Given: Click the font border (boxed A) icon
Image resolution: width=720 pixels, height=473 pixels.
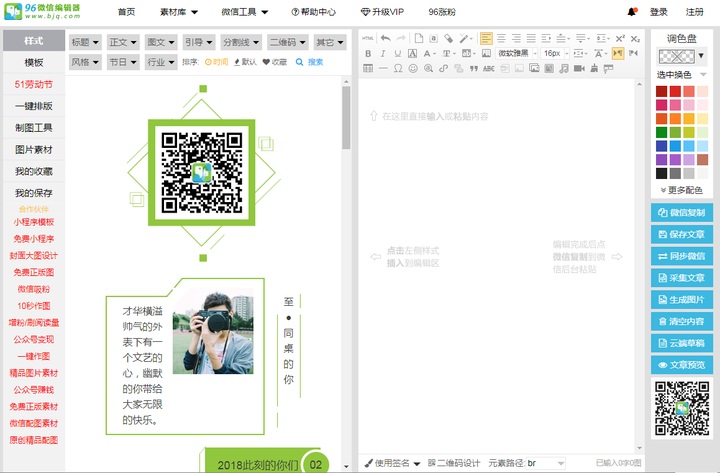Looking at the screenshot, I should pos(412,54).
